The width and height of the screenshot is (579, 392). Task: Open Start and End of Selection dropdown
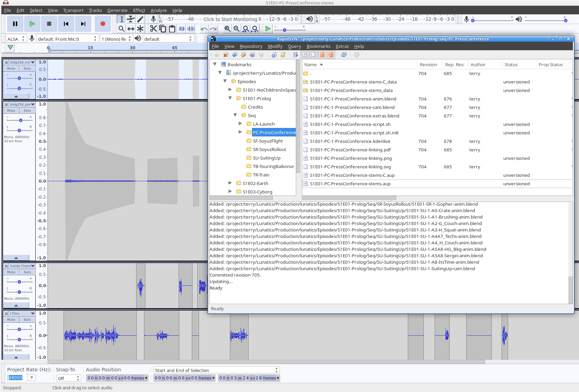[x=216, y=370]
